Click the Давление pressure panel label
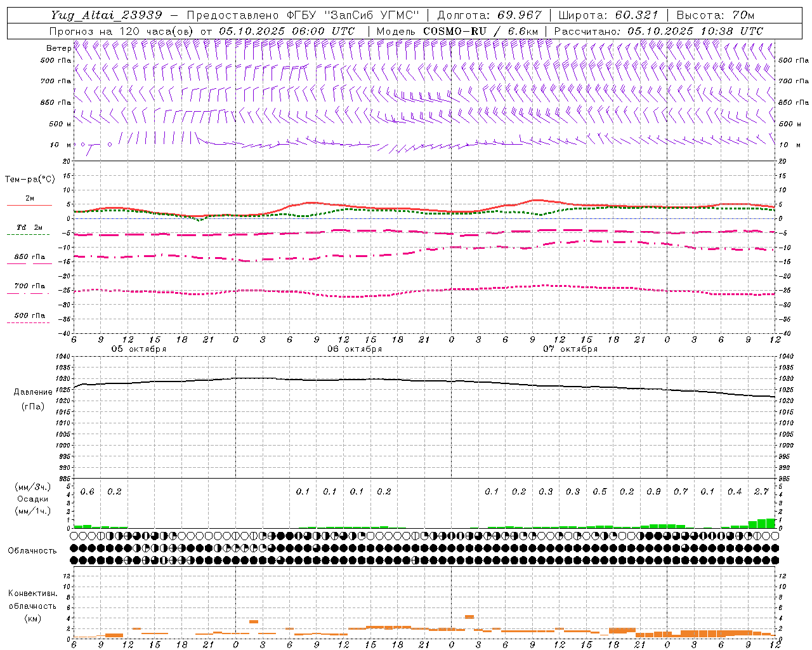This screenshot has width=812, height=650. coord(33,392)
